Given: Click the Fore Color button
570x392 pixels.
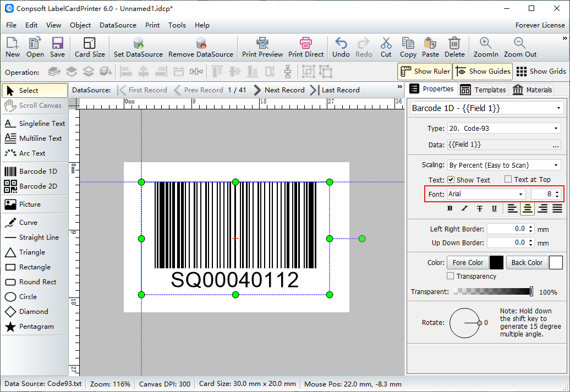Looking at the screenshot, I should (468, 262).
